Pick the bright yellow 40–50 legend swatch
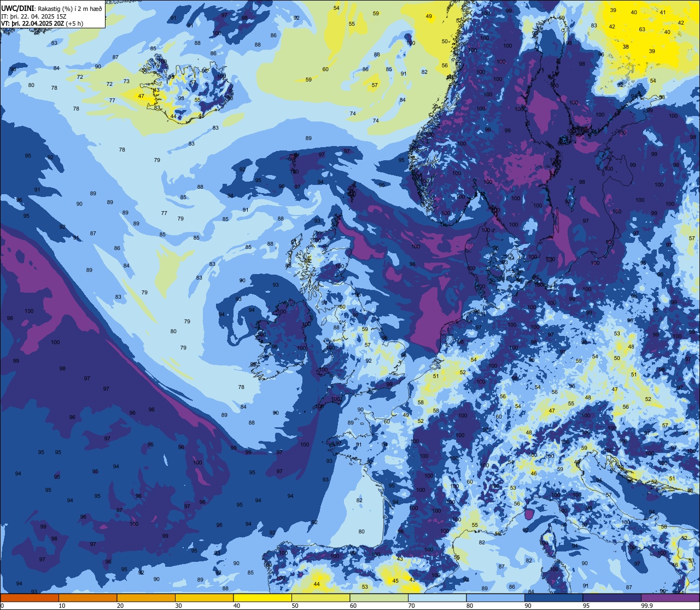 point(262,597)
